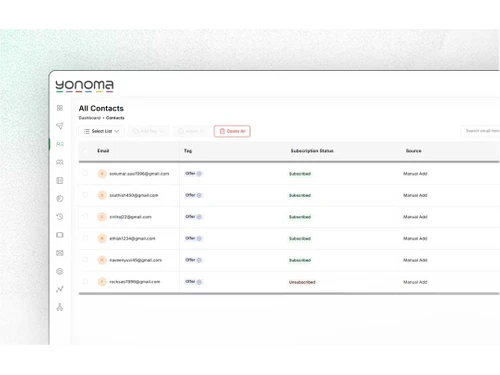Click the avatar of the sokumar contact
The image size is (500, 375).
102,174
